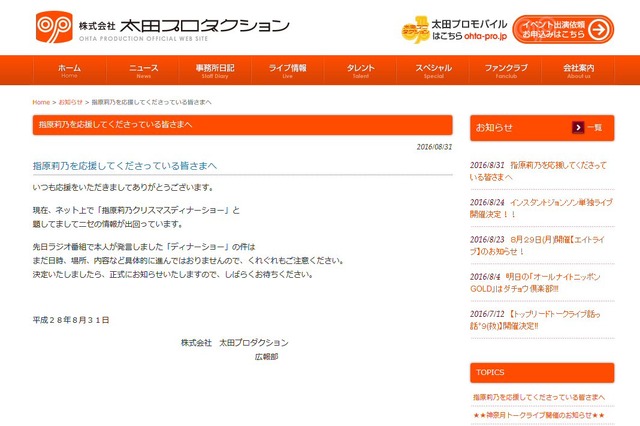Click the yellow Ohta Pro Mobile icon
Screen dimensions: 640x426
tap(415, 30)
